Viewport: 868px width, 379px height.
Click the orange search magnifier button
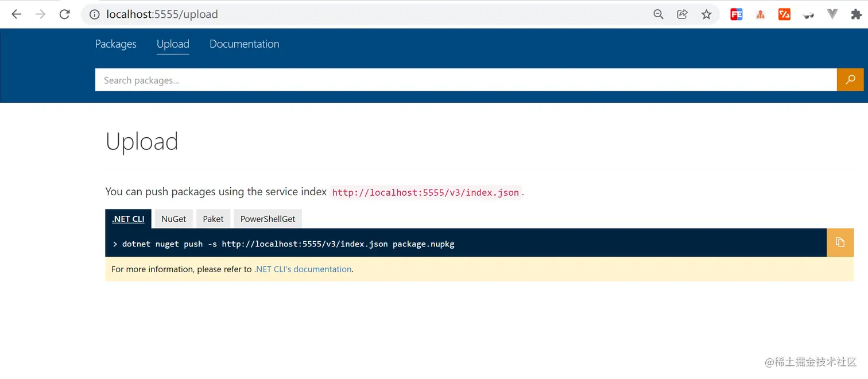tap(850, 80)
